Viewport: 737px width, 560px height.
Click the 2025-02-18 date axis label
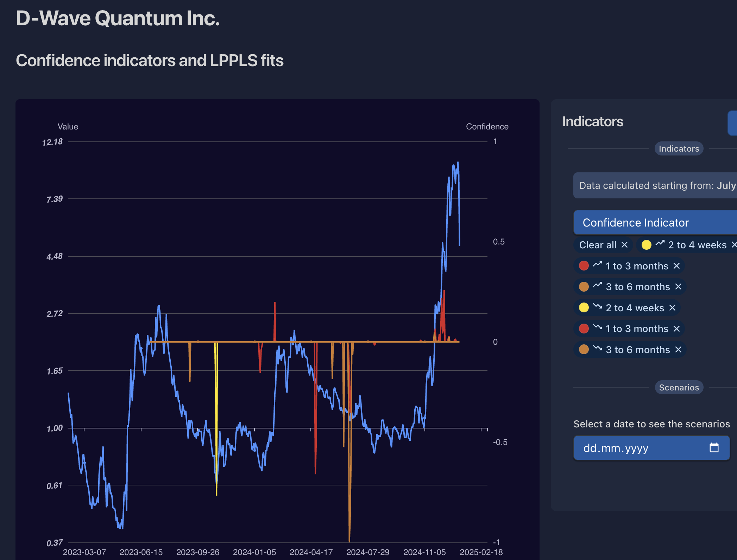[x=481, y=552]
